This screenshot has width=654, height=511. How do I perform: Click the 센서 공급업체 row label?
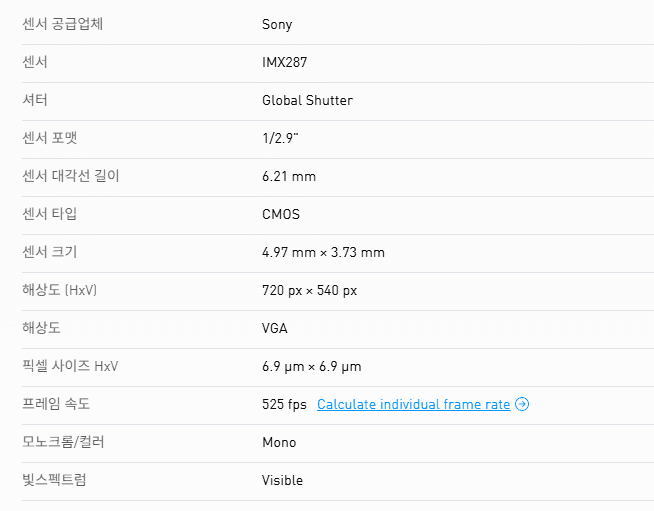pos(62,24)
